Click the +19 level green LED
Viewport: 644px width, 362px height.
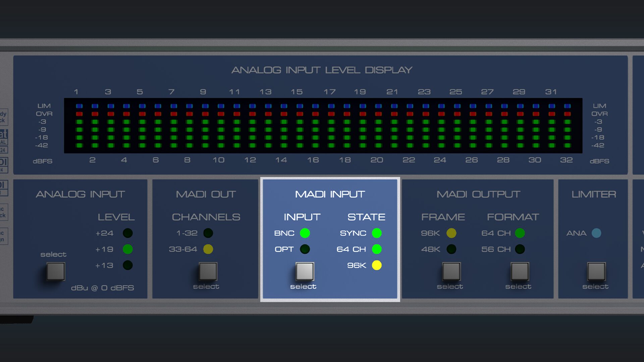tap(127, 249)
